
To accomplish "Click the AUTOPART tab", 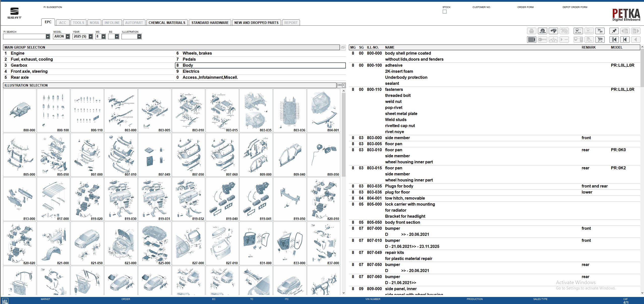I will coord(134,23).
